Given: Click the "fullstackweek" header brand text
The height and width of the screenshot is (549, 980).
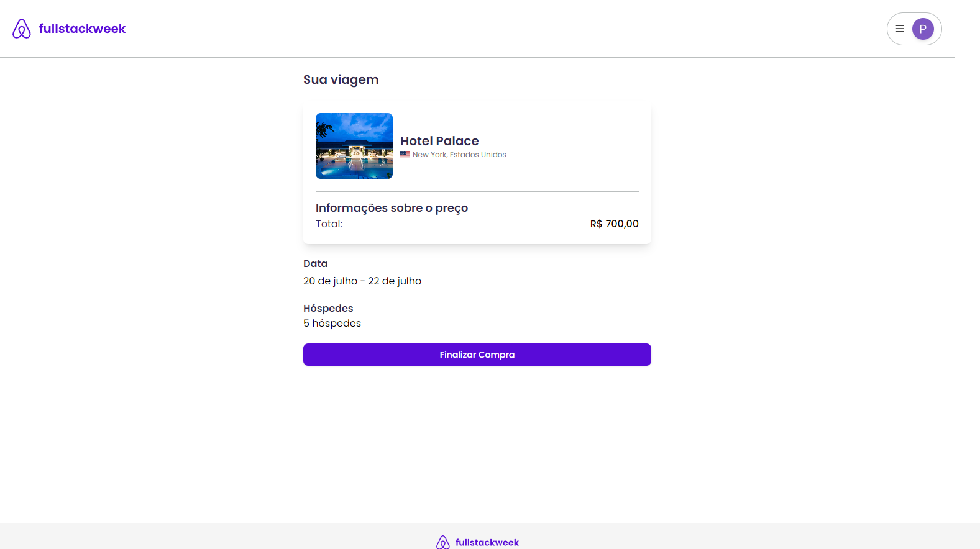Looking at the screenshot, I should pyautogui.click(x=82, y=29).
